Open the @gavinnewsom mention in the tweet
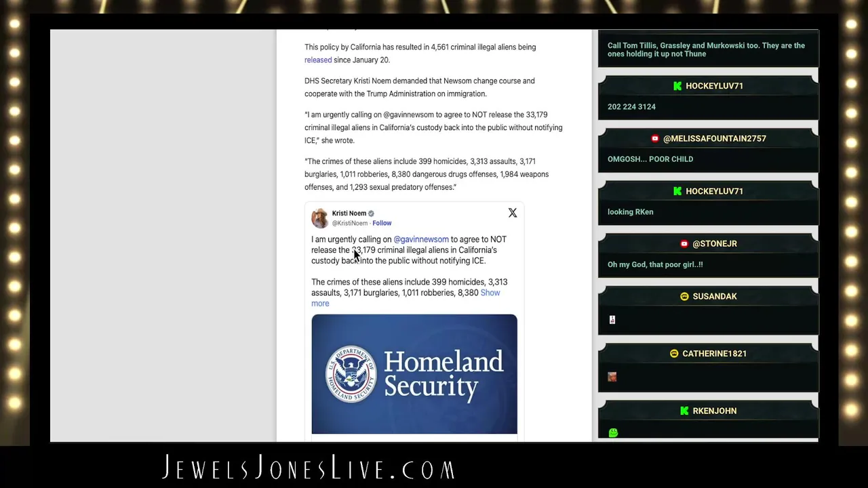 coord(421,239)
